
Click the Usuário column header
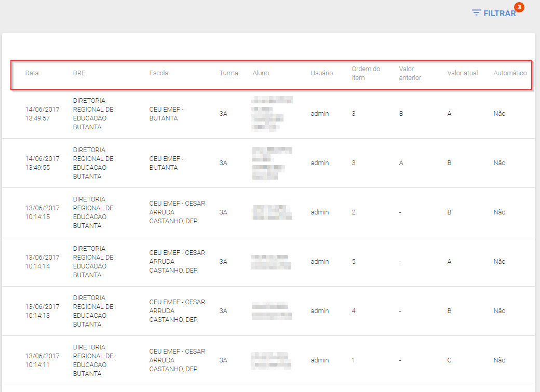pos(321,73)
